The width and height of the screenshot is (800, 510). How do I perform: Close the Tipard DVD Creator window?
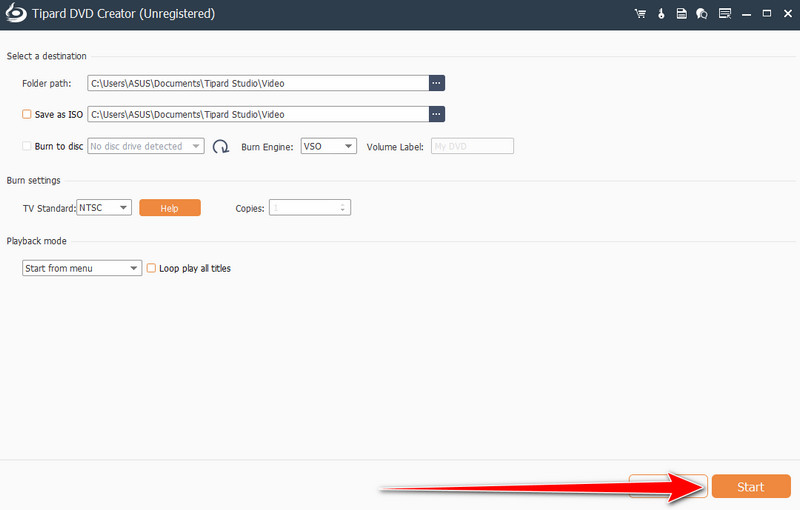click(788, 14)
